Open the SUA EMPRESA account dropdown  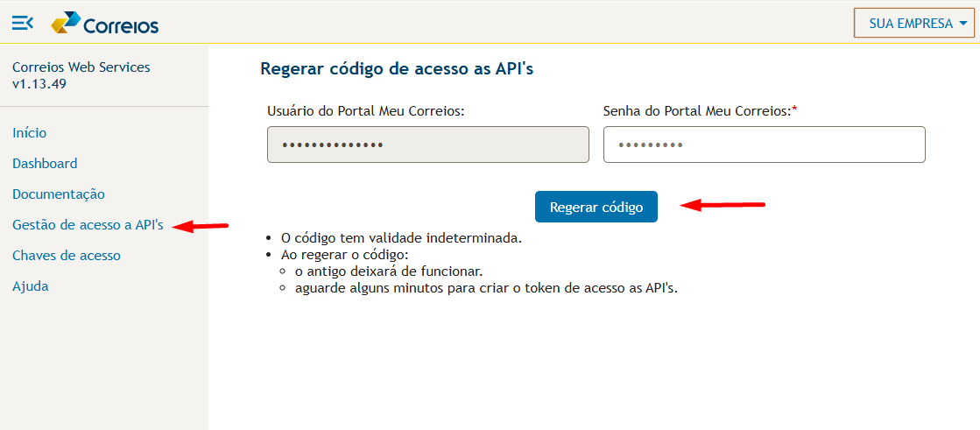913,24
